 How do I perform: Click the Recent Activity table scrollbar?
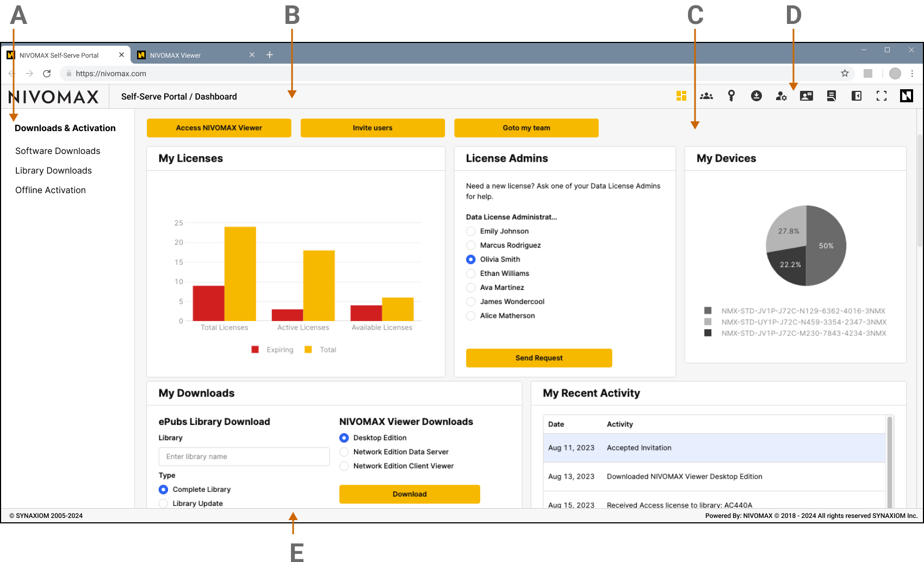(890, 462)
